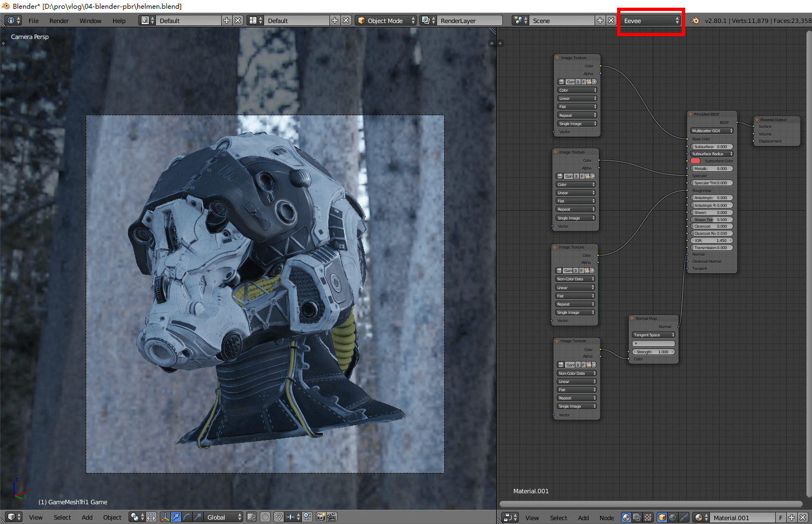
Task: Adjust Normal Map Strength 1.000 field
Action: point(653,352)
